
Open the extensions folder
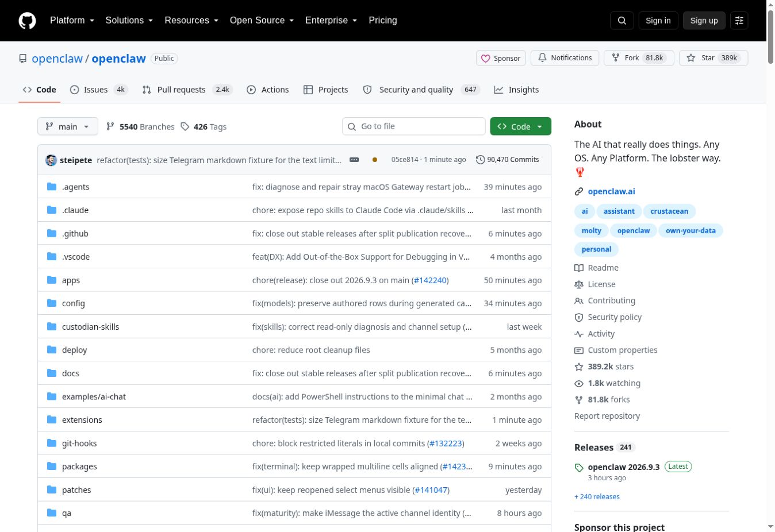pyautogui.click(x=82, y=420)
